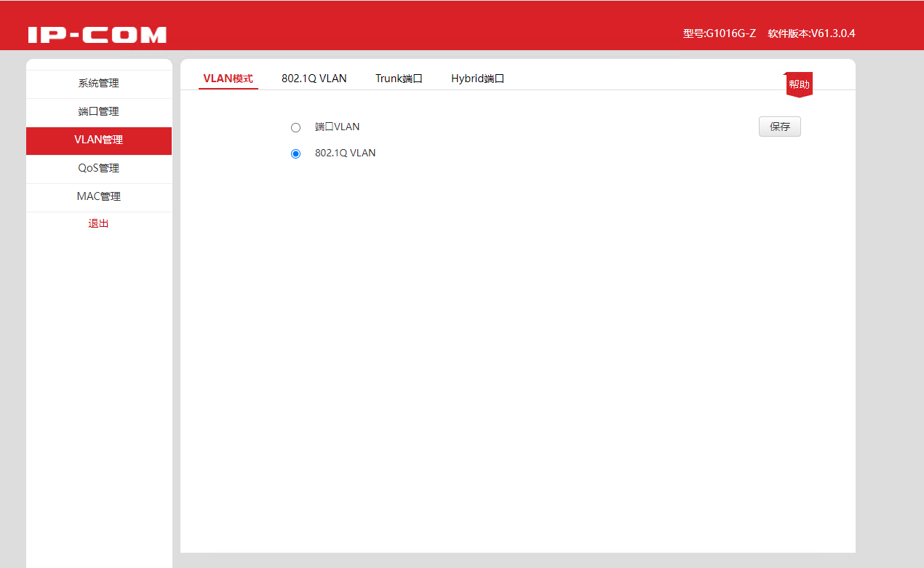
Task: Click the 退出 logout link
Action: pos(99,224)
